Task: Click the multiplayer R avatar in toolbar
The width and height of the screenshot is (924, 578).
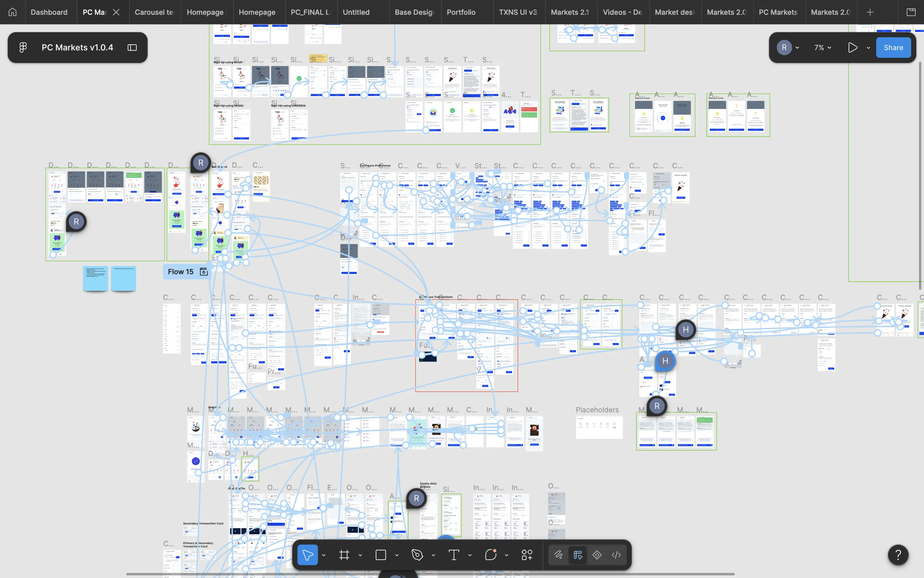Action: 784,48
